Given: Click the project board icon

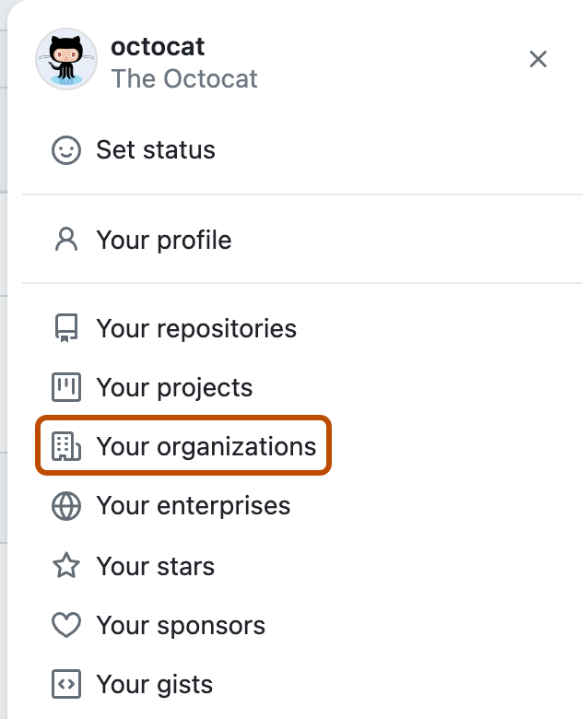Looking at the screenshot, I should [66, 387].
